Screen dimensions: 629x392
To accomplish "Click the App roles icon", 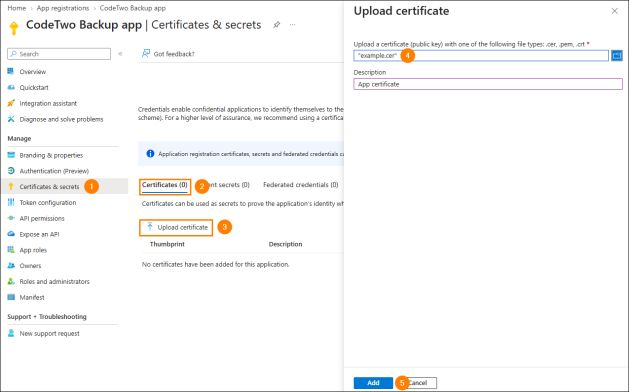I will point(11,250).
